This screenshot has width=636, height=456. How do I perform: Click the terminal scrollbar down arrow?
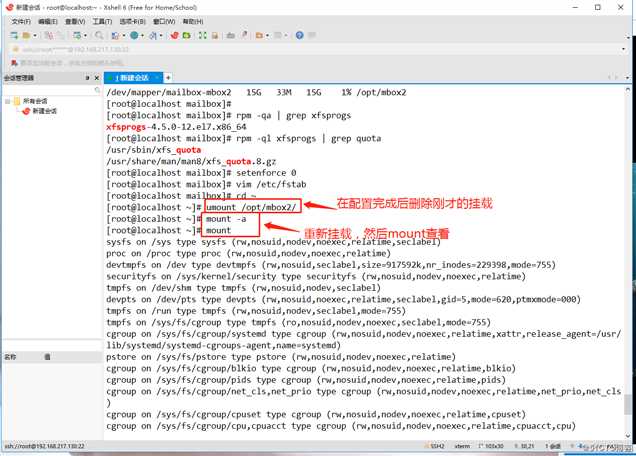tap(627, 436)
